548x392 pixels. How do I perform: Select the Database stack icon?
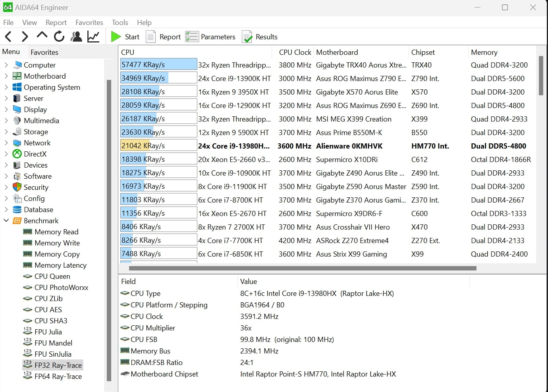coord(17,209)
